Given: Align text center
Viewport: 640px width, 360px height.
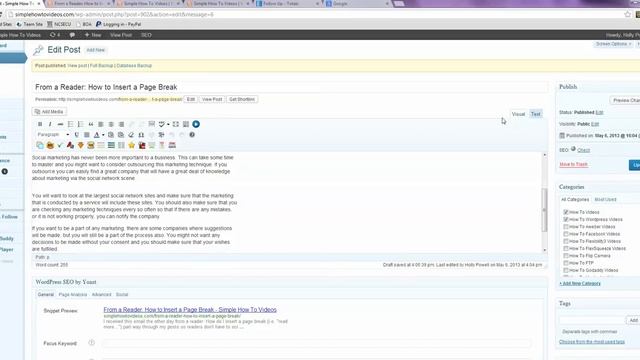Looking at the screenshot, I should point(111,124).
